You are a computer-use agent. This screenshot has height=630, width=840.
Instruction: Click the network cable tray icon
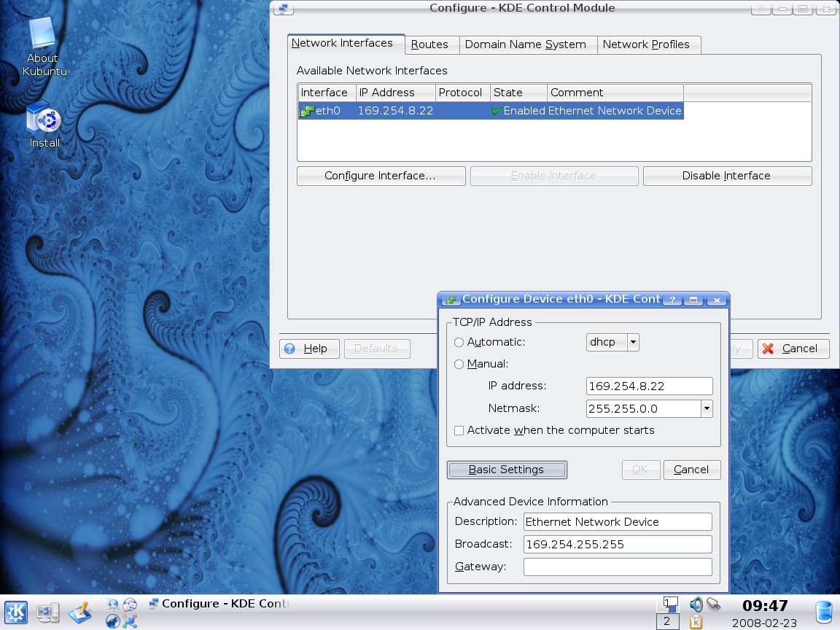click(x=713, y=604)
